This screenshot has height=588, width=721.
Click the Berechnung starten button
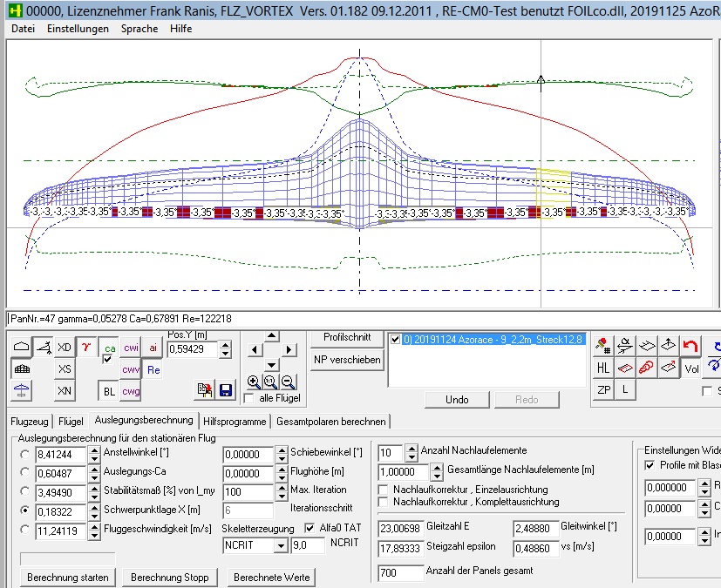point(67,578)
